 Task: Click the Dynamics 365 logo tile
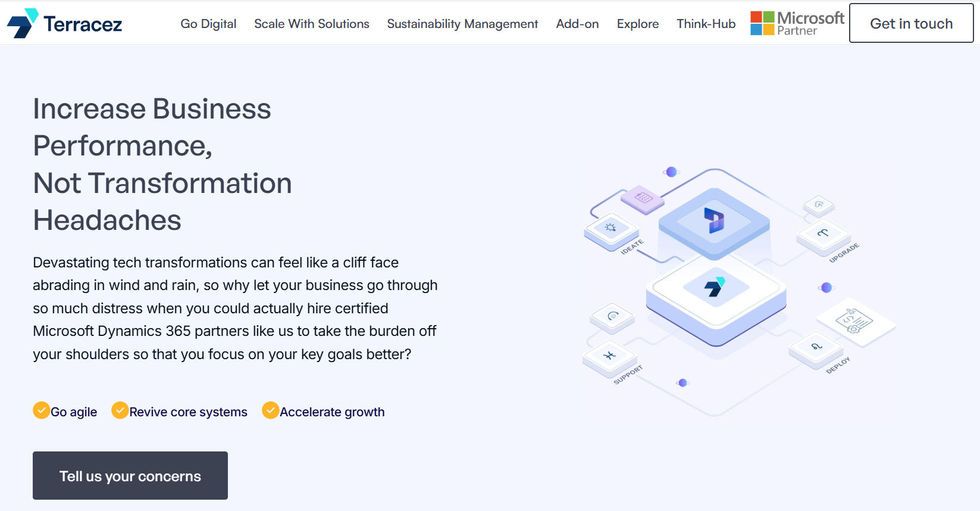(714, 220)
